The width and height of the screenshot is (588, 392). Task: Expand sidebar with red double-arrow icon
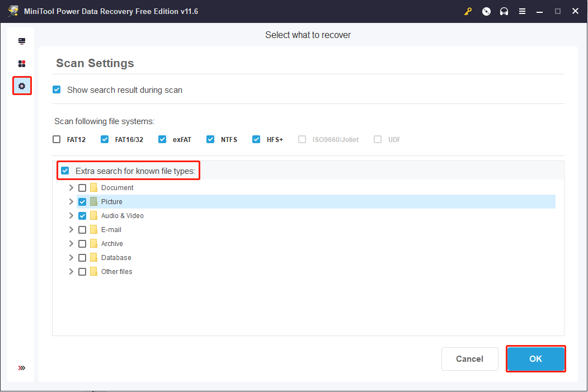tap(22, 368)
